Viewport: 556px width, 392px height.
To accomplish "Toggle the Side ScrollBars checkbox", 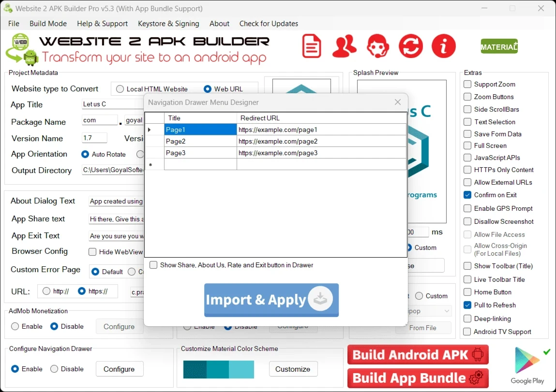I will [467, 109].
